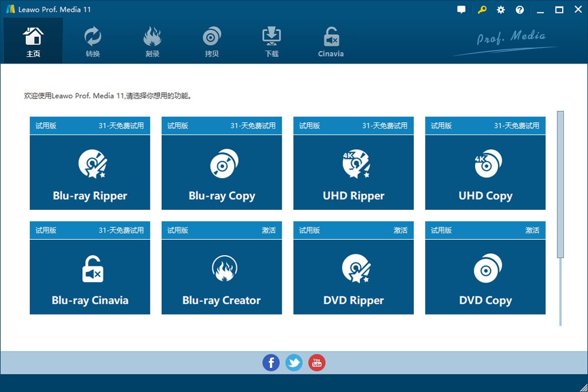The image size is (588, 392).
Task: Click the DVD Ripper label text
Action: (353, 300)
